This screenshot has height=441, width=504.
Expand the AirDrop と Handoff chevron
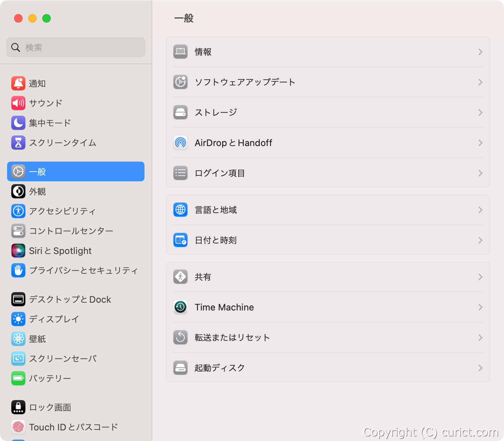click(x=480, y=143)
